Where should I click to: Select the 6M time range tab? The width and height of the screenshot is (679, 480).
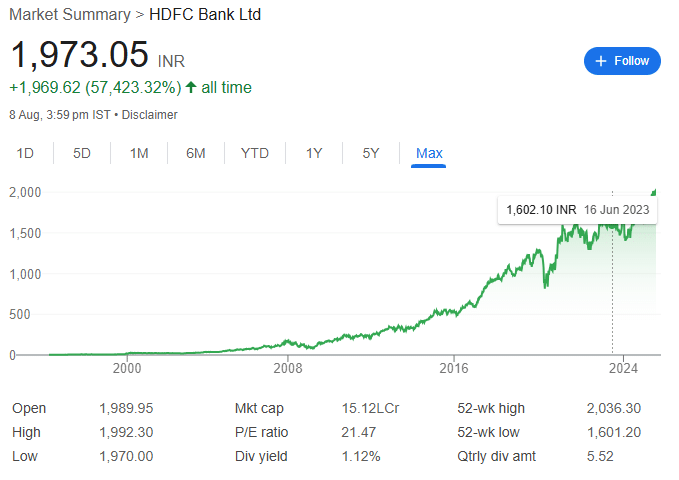pos(196,153)
